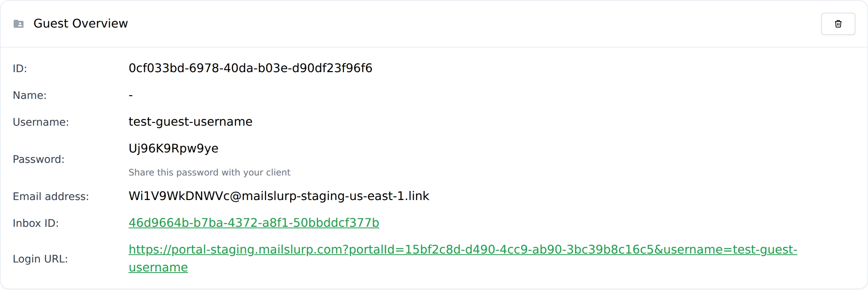Select the guest ID value 0cf033bd
Screen dimensions: 868x290
(x=250, y=68)
